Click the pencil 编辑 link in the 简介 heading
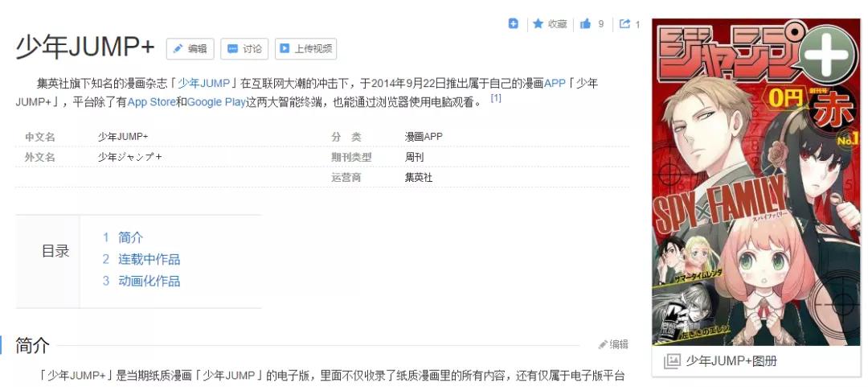Image resolution: width=868 pixels, height=387 pixels. coord(613,345)
